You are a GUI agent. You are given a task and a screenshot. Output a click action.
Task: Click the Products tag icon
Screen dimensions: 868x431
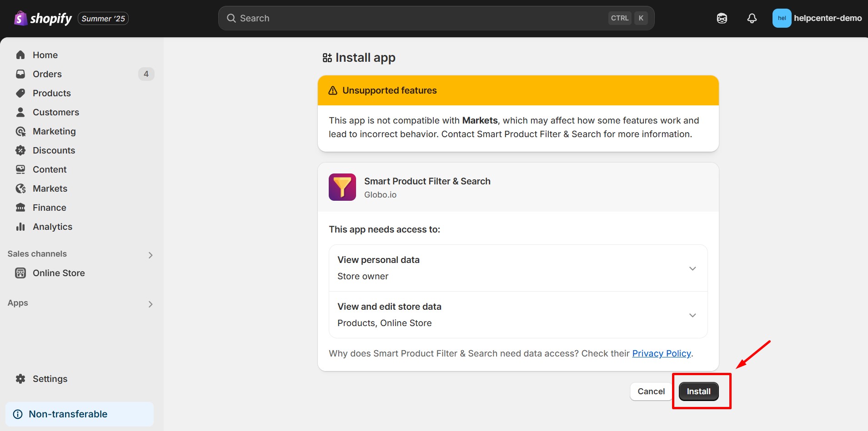20,93
